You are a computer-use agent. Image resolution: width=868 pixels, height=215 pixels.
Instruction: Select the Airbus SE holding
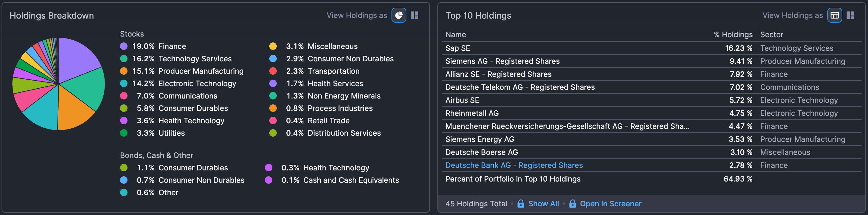click(x=462, y=100)
